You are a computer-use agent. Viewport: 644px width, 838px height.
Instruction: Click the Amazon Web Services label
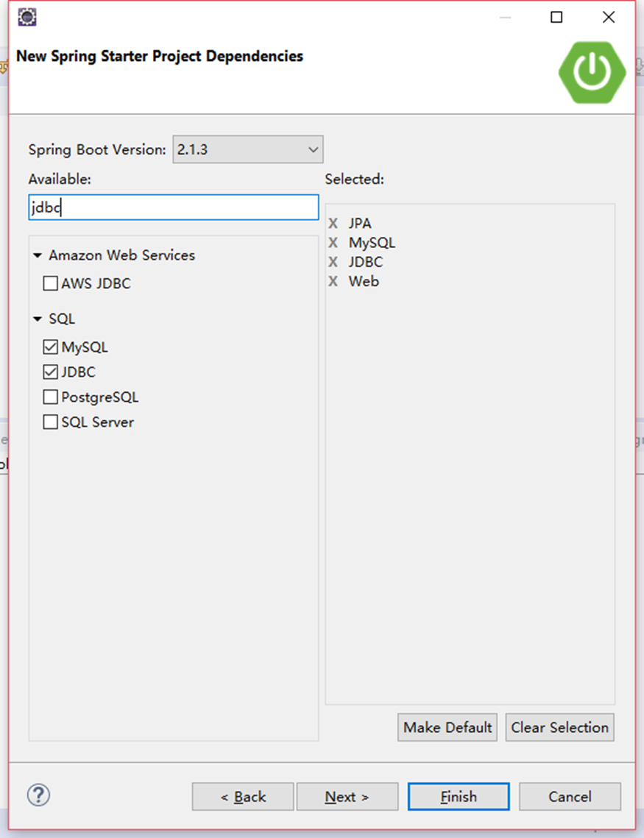(x=122, y=255)
